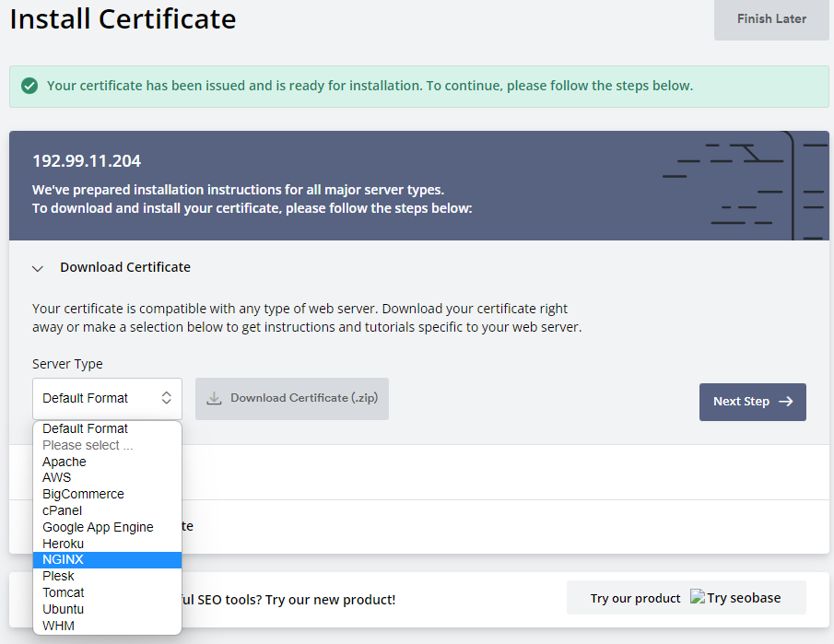
Task: Select Ubuntu from the list
Action: click(108, 609)
